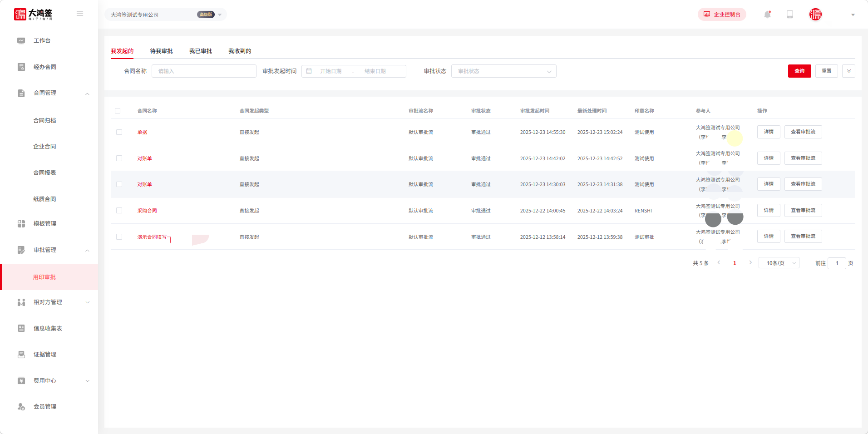Click the notification bell icon
The width and height of the screenshot is (868, 434).
click(x=767, y=15)
